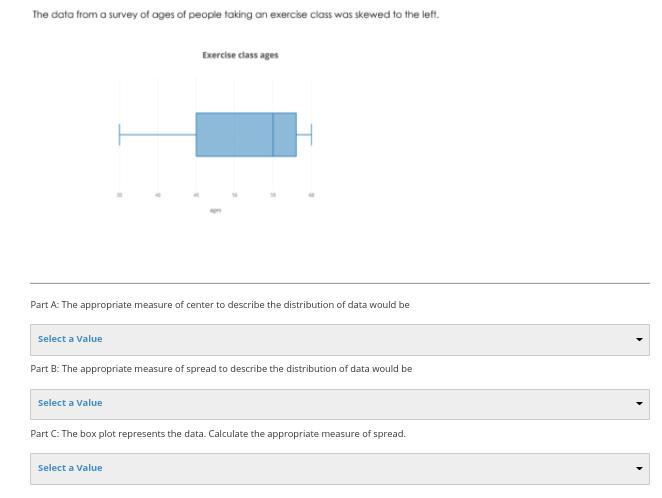Click the Part B measure of spread question
Image resolution: width=662 pixels, height=498 pixels.
click(221, 369)
